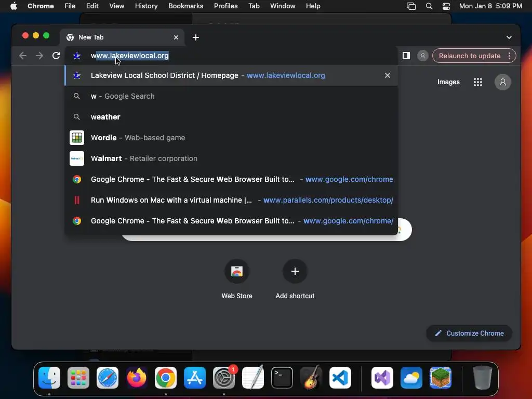Launch GarageBand from the dock
The image size is (532, 399).
[311, 378]
